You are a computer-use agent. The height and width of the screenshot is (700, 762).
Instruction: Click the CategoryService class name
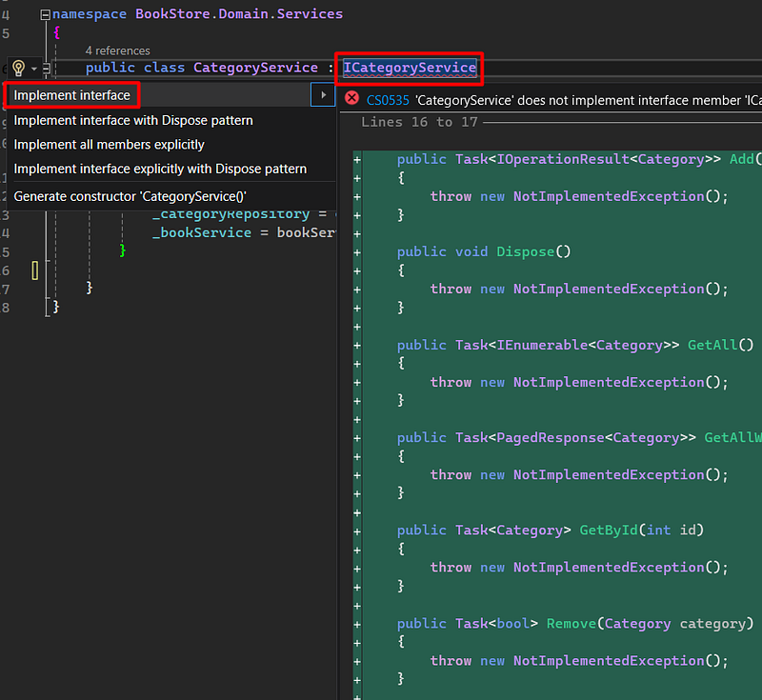point(255,68)
